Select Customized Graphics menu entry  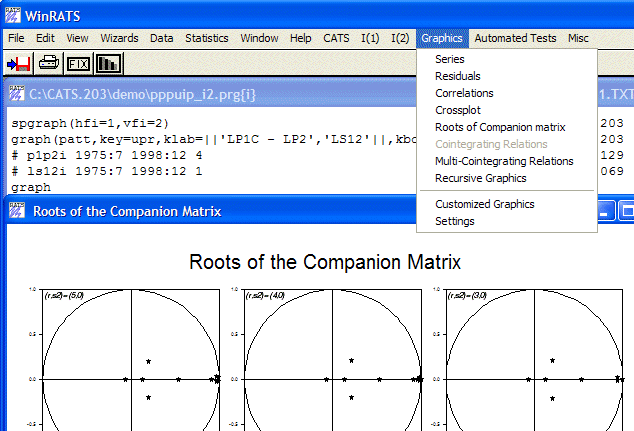(484, 204)
